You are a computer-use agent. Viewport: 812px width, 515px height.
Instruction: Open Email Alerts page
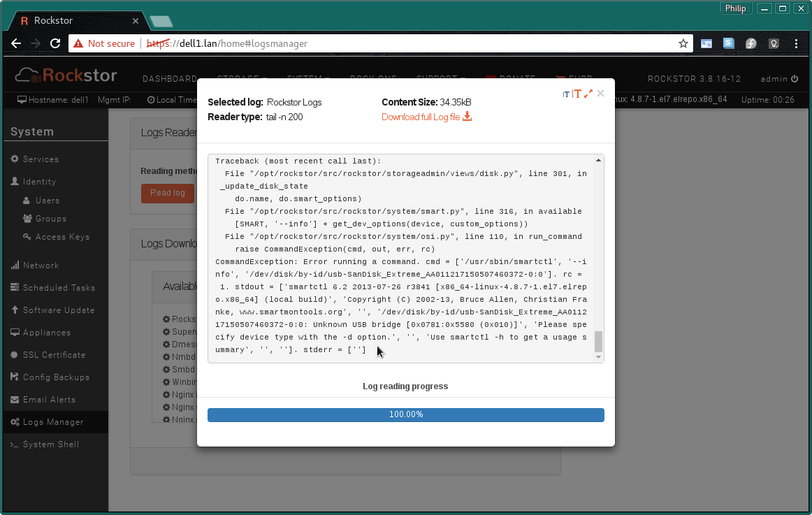coord(43,400)
